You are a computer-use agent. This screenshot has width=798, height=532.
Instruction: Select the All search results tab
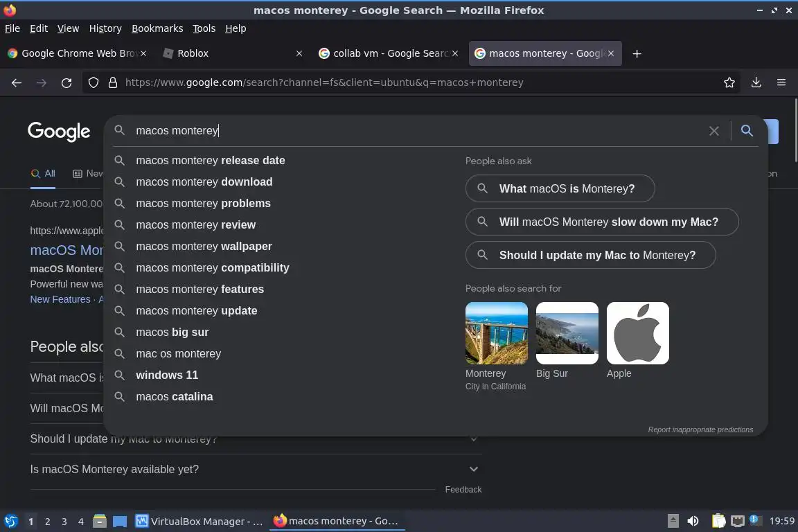[43, 174]
